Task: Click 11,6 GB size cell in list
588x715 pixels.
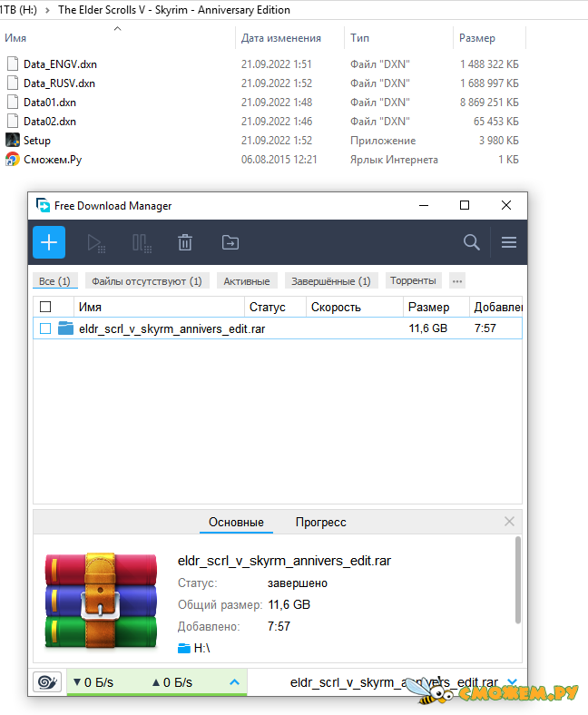Action: click(x=428, y=328)
